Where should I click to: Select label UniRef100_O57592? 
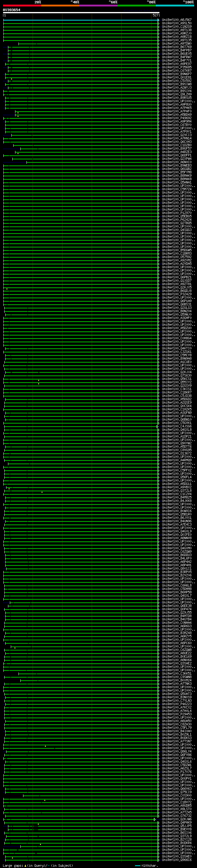pyautogui.click(x=177, y=257)
